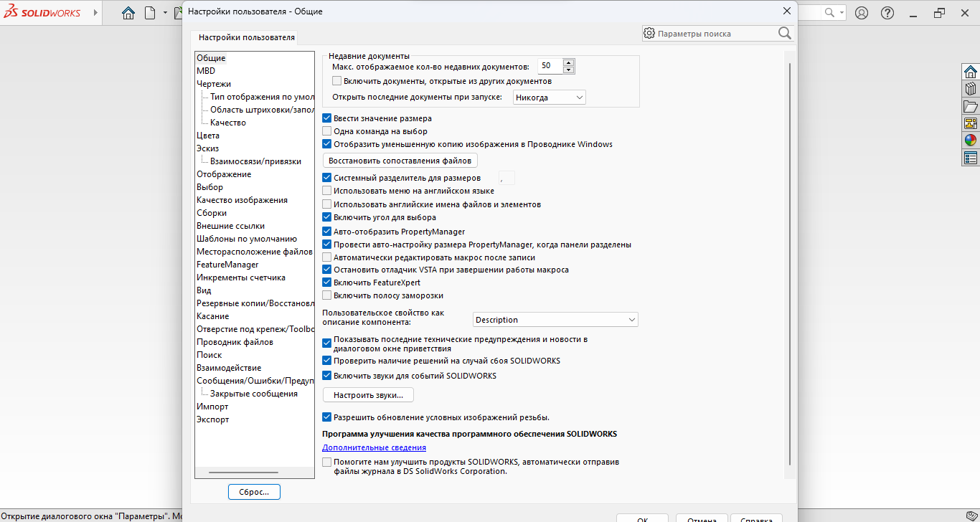The width and height of the screenshot is (980, 522).
Task: Open 'Никогда' startup documents dropdown
Action: [550, 98]
